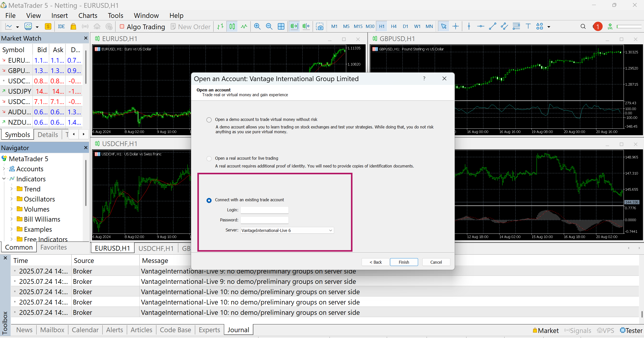This screenshot has width=644, height=338.
Task: Click the tile windows grid icon
Action: click(281, 26)
